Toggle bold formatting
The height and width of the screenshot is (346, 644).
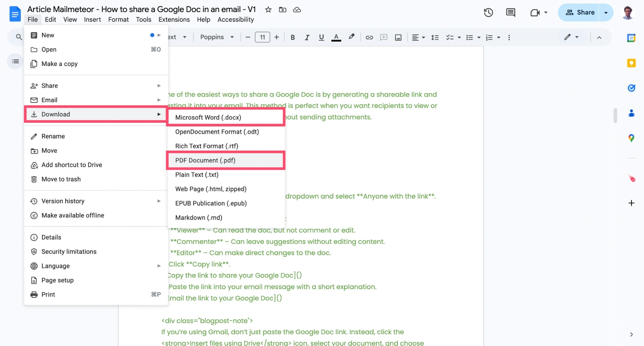tap(293, 37)
